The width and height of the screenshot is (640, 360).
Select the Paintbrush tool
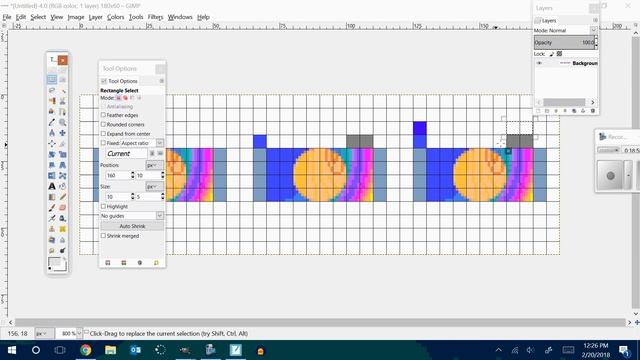tap(52, 207)
